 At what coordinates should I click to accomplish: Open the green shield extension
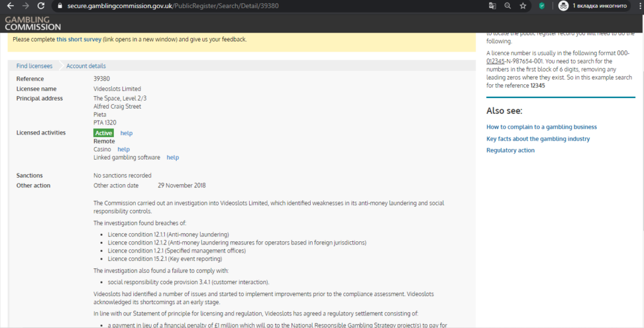coord(541,6)
